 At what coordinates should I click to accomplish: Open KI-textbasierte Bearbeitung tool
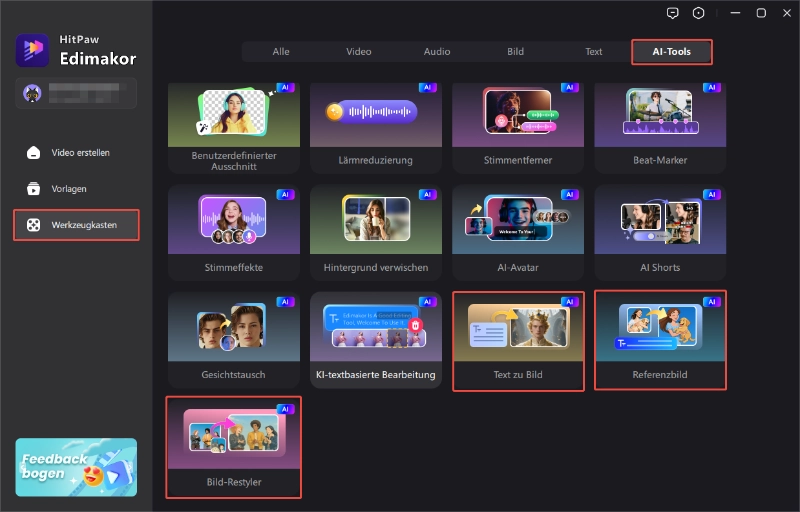click(376, 340)
